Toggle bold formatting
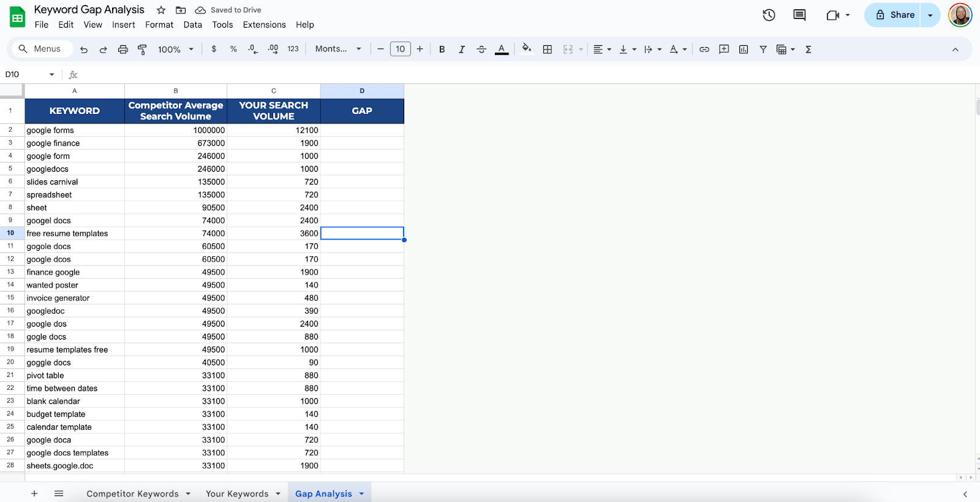 (x=442, y=50)
